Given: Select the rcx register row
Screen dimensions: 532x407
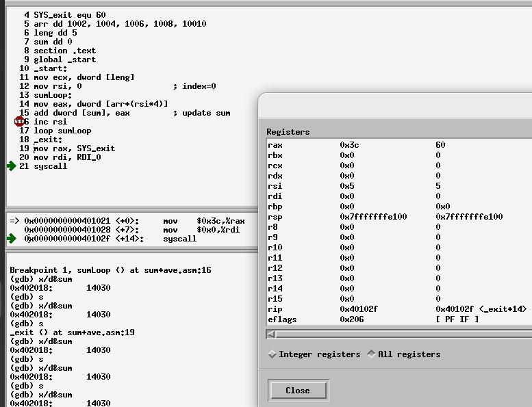Looking at the screenshot, I should click(x=400, y=166).
